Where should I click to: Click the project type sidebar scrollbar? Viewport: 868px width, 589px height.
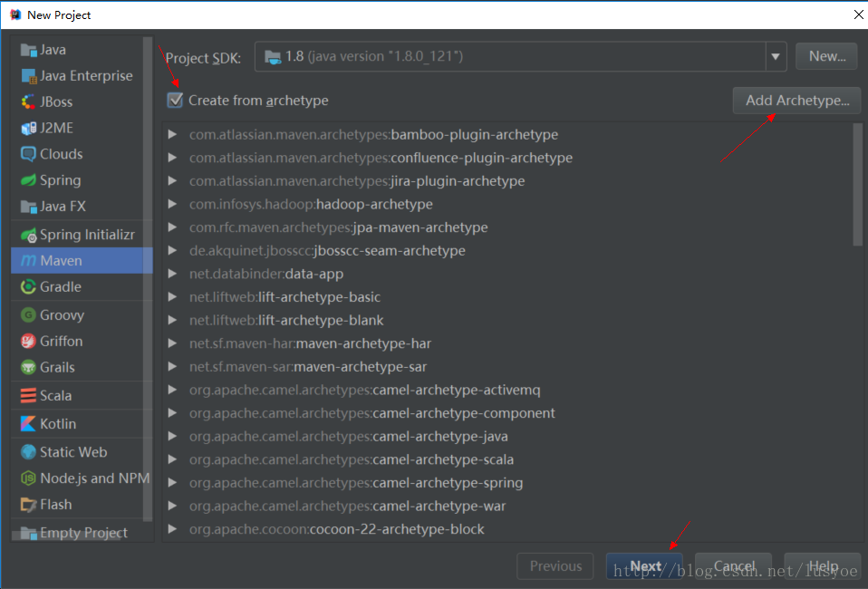coord(148,279)
